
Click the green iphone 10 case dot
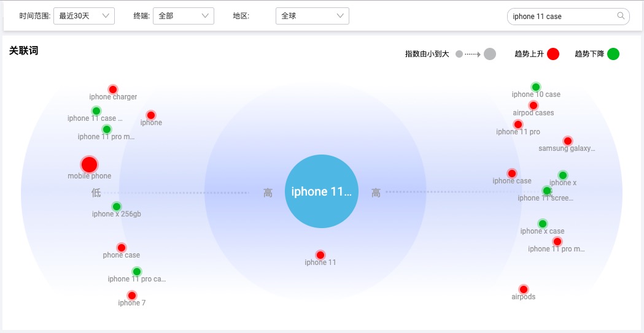535,87
